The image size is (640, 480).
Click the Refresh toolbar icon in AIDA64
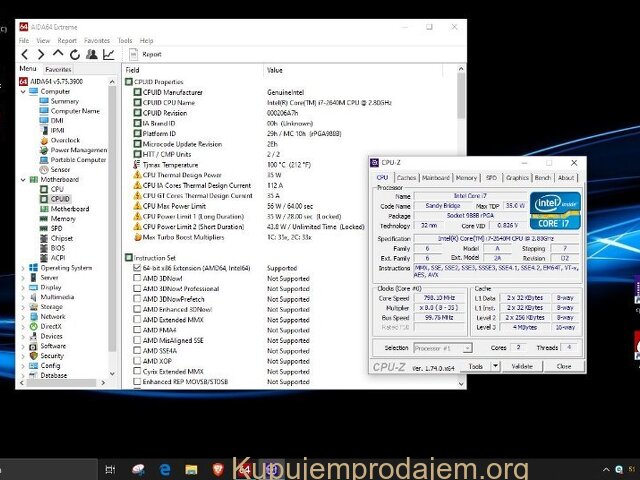point(74,54)
